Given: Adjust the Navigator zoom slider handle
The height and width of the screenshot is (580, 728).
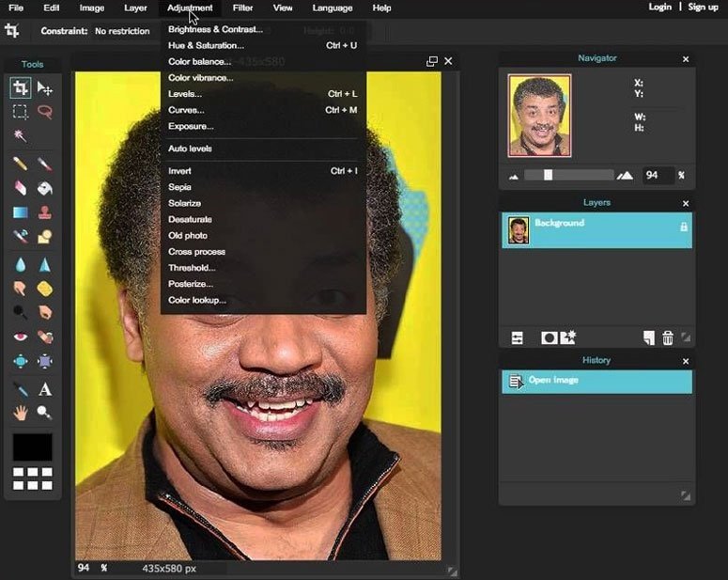Looking at the screenshot, I should [549, 175].
